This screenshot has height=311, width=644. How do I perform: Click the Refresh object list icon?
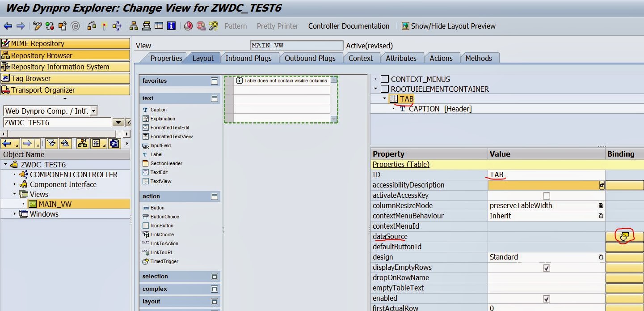point(114,143)
